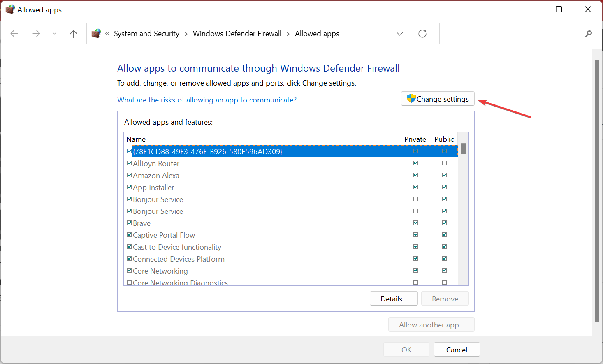This screenshot has height=364, width=603.
Task: Go up one level with the Up arrow
Action: coord(74,34)
